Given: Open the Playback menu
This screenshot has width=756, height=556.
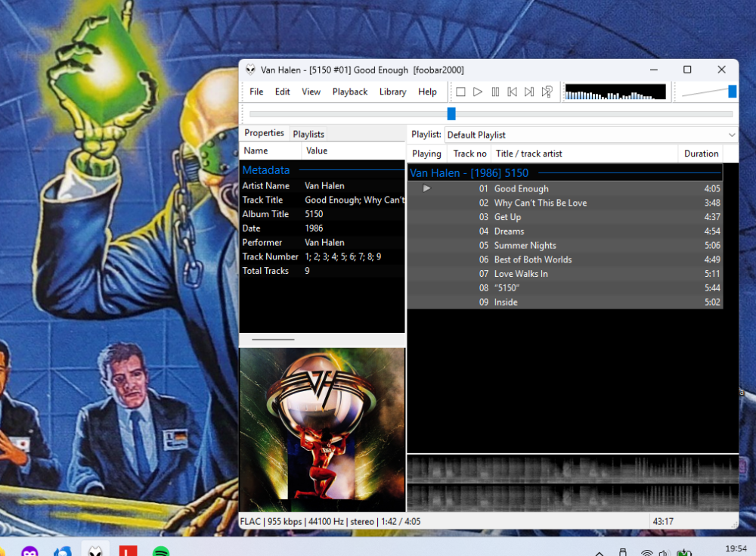Looking at the screenshot, I should point(350,92).
